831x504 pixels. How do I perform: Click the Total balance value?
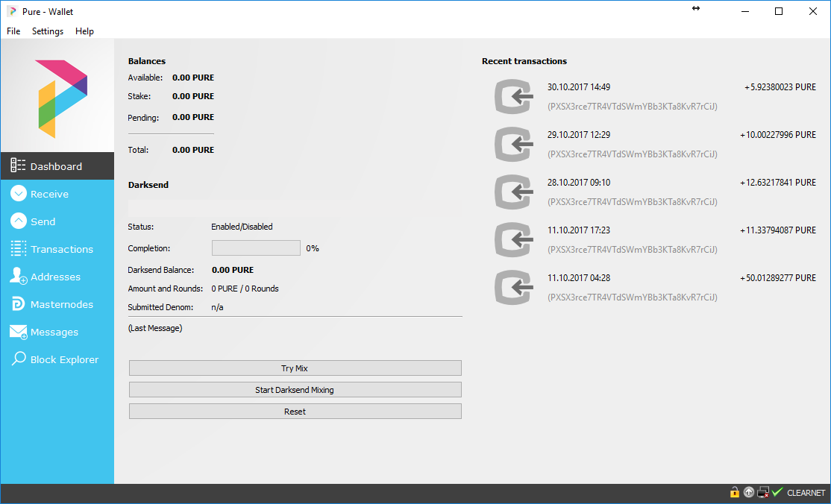pos(193,150)
